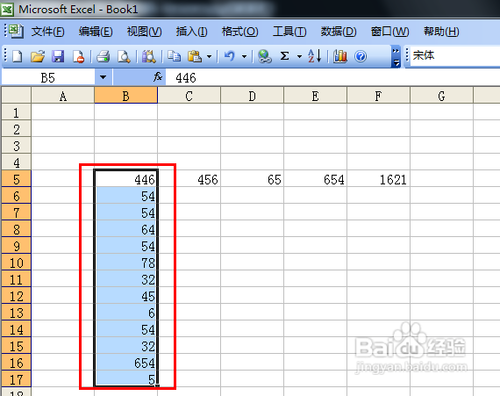Click the Name Box showing B5
The image size is (500, 396).
coord(48,78)
